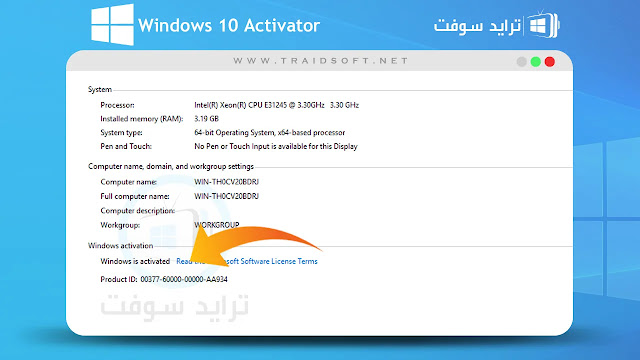Select the 3.19 GB installed memory value
Viewport: 640px width, 360px height.
[206, 119]
